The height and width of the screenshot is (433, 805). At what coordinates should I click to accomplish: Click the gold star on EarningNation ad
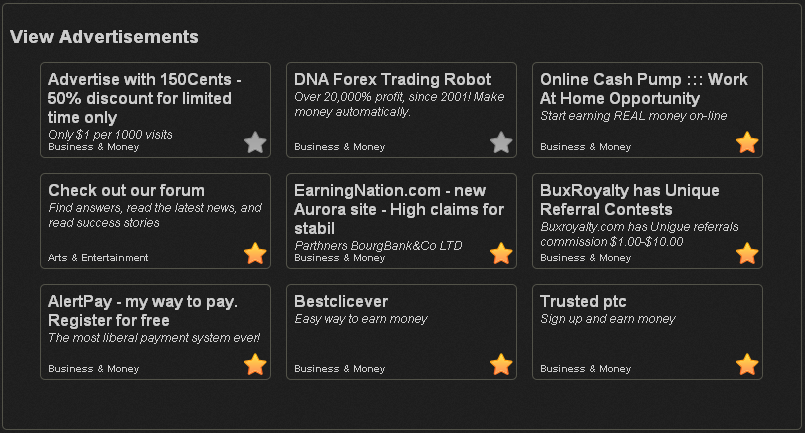501,253
